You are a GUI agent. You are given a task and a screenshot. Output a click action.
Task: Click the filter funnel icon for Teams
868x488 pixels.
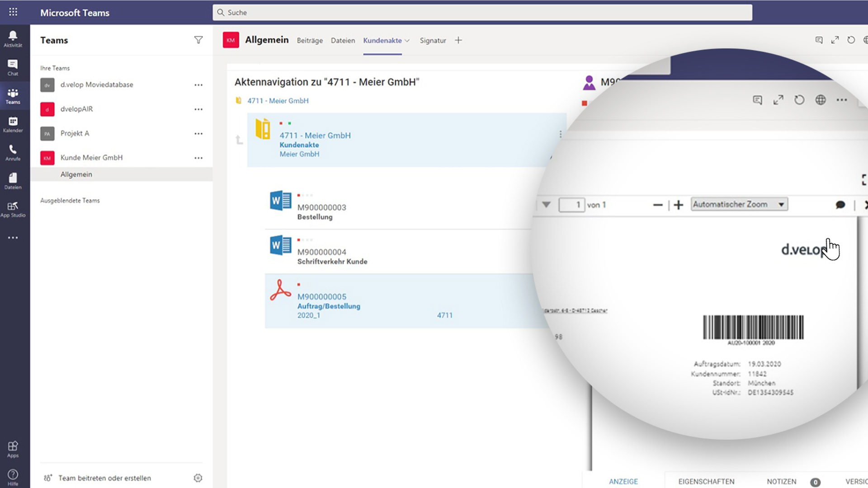(198, 40)
